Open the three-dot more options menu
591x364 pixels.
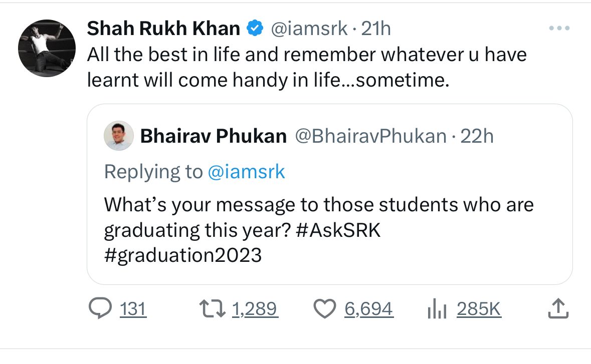click(x=560, y=29)
